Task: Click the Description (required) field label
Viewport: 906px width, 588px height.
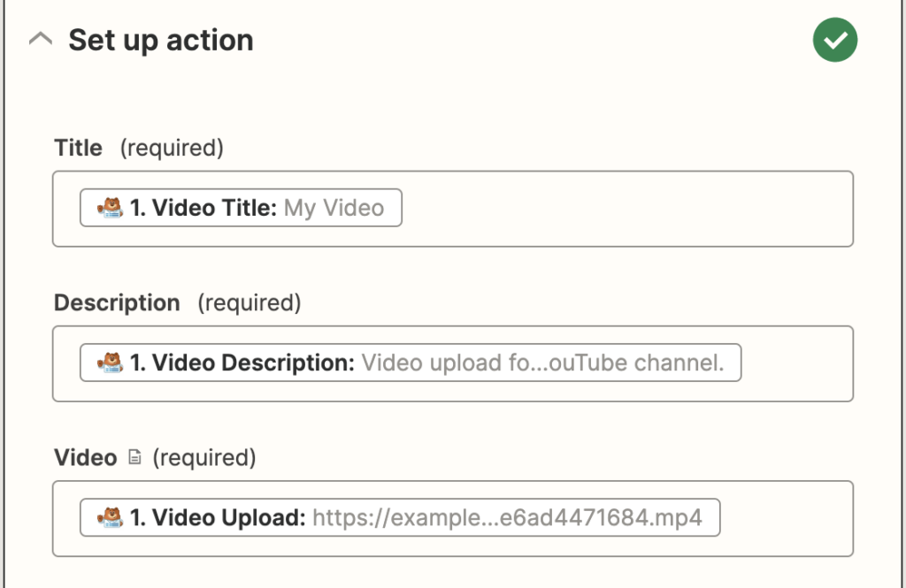Action: pyautogui.click(x=177, y=302)
